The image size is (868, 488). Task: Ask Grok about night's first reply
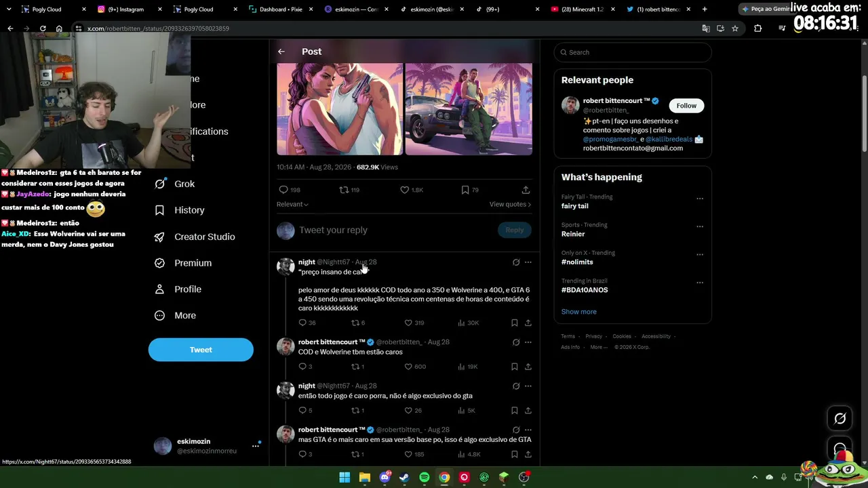coord(516,262)
